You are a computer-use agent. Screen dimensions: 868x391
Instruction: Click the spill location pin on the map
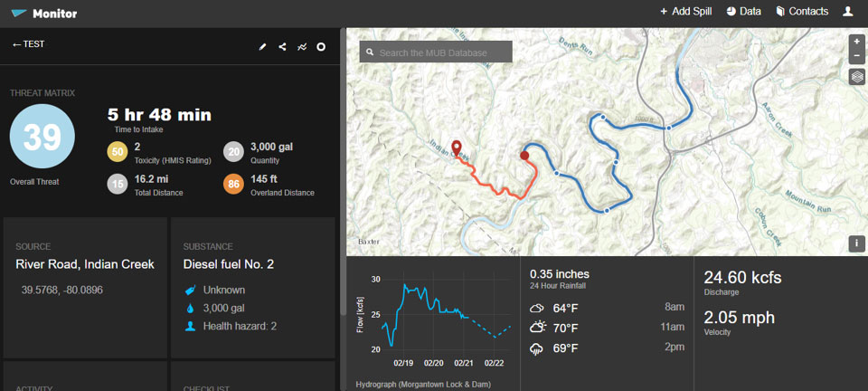tap(456, 148)
